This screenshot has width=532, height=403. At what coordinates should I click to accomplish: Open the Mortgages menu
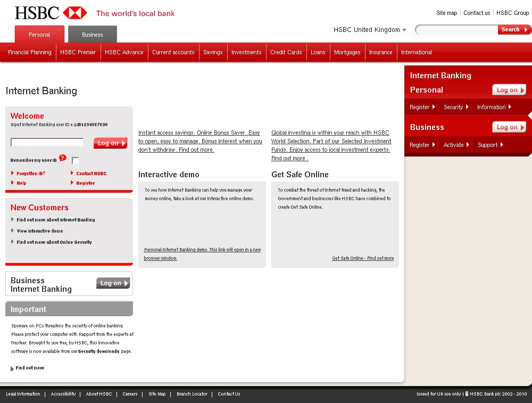click(347, 52)
